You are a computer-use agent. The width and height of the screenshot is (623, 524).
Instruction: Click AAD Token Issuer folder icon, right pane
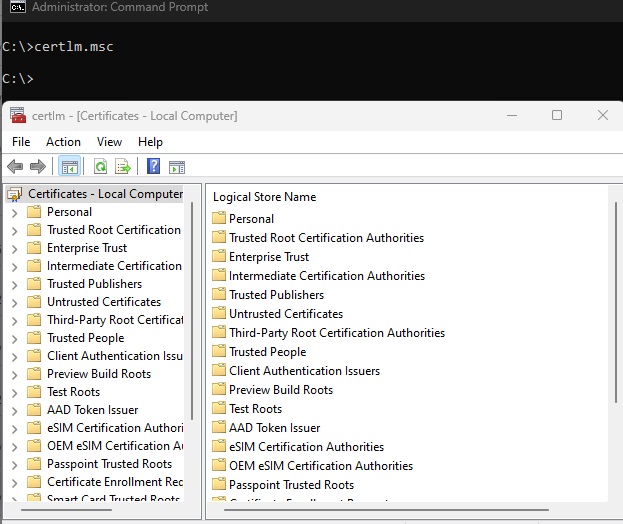tap(219, 427)
